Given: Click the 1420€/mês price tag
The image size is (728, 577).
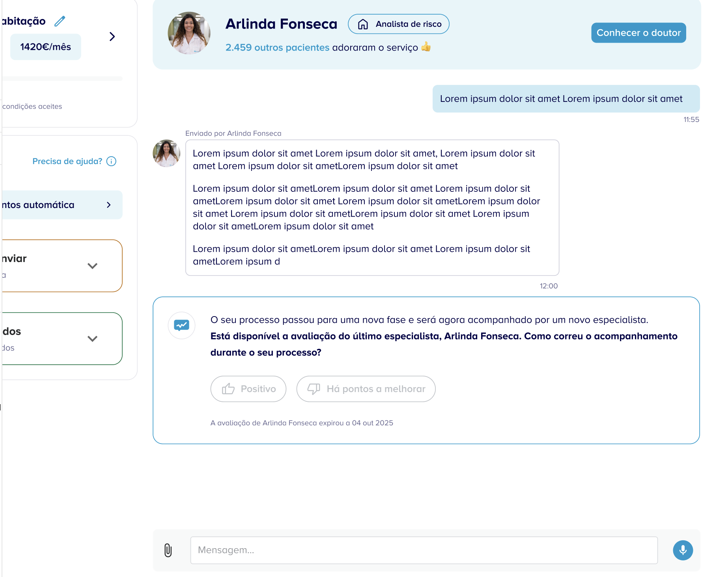Looking at the screenshot, I should 45,47.
